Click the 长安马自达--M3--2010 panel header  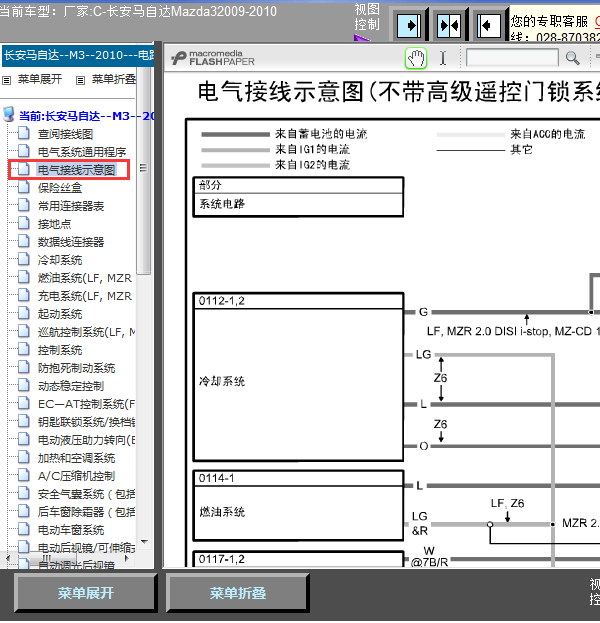click(78, 55)
